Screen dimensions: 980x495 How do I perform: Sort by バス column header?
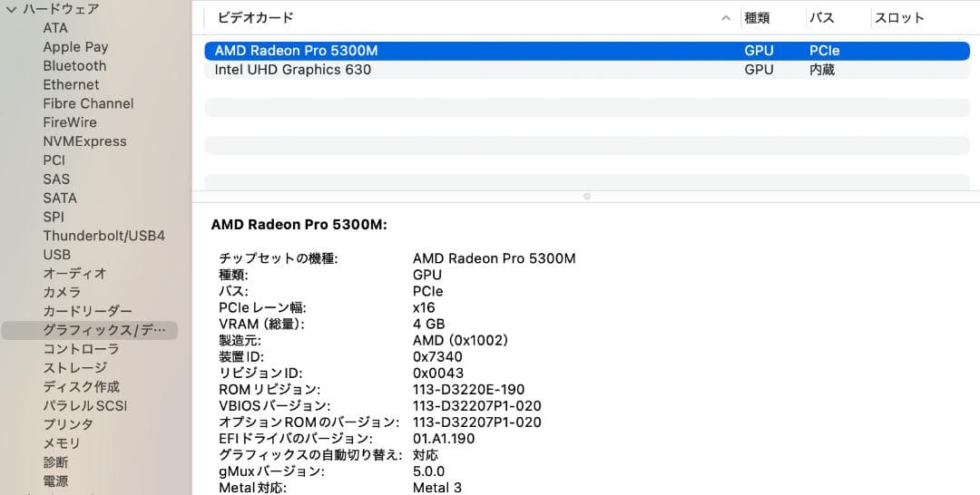coord(822,18)
